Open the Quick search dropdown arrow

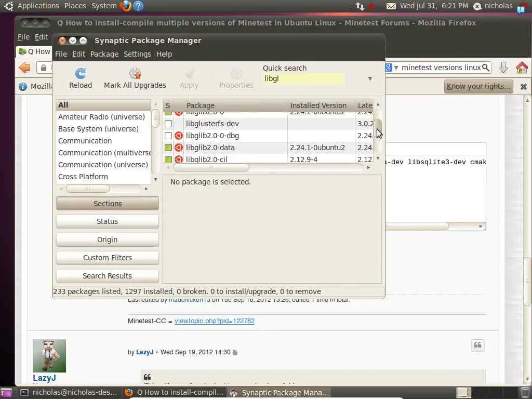pos(370,79)
